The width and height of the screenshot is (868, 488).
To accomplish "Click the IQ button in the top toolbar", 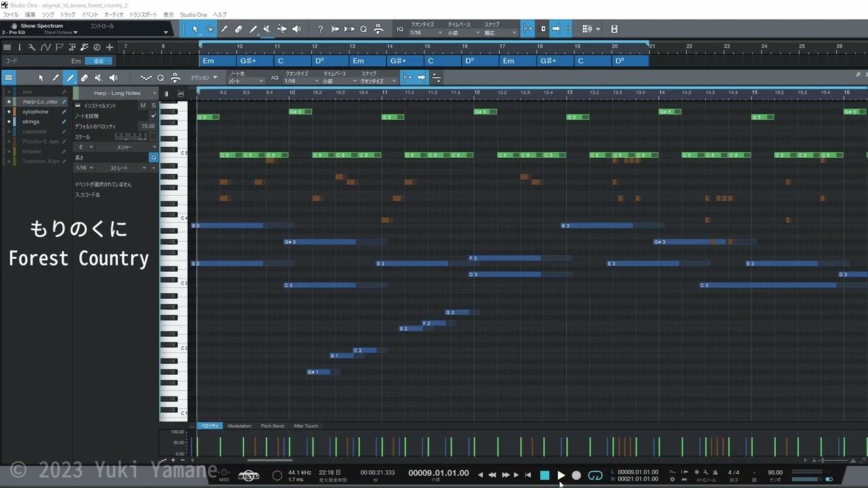I will point(399,29).
